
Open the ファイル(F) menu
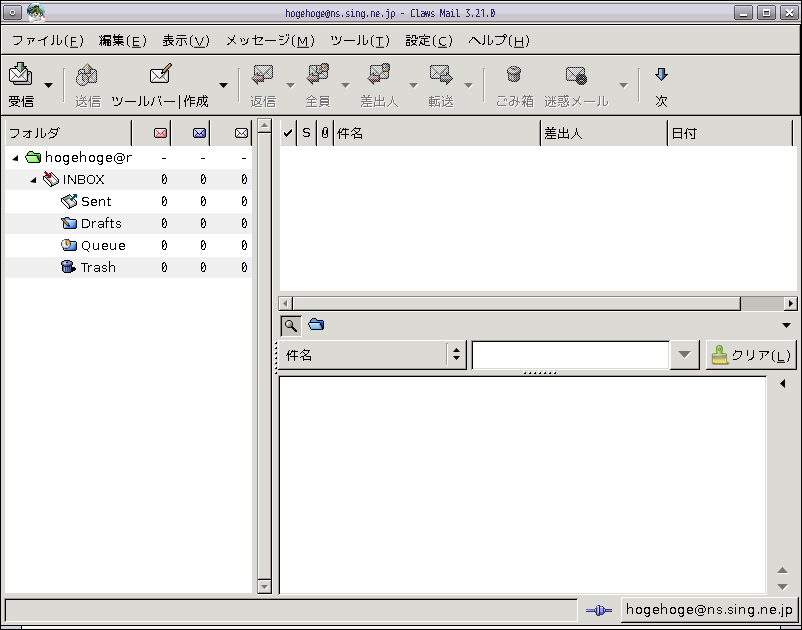pos(47,41)
